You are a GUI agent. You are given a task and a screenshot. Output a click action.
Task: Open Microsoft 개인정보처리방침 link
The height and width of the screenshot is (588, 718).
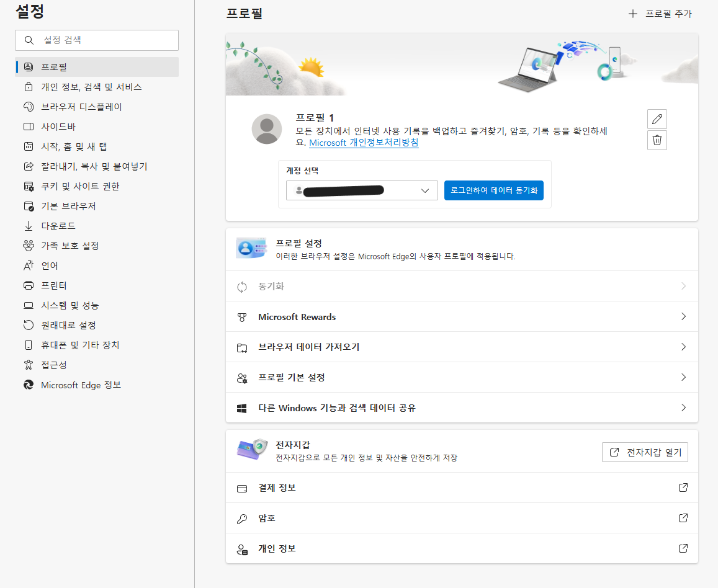[x=364, y=142]
